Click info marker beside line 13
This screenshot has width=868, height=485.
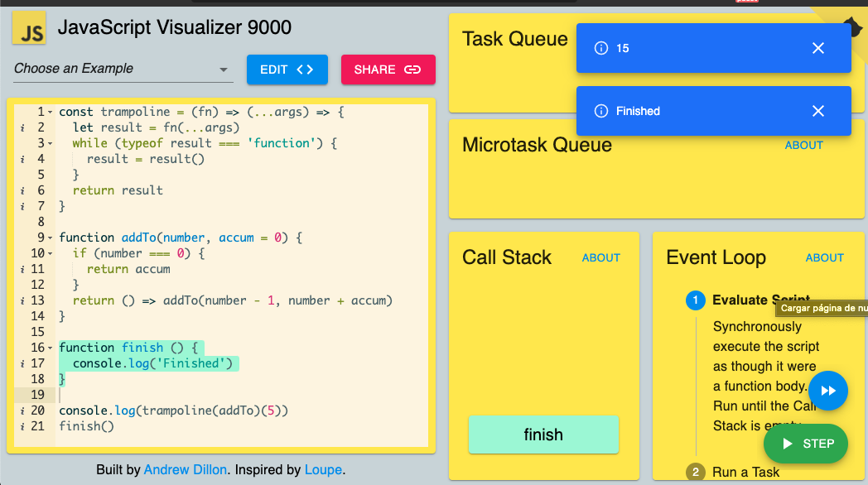point(22,300)
